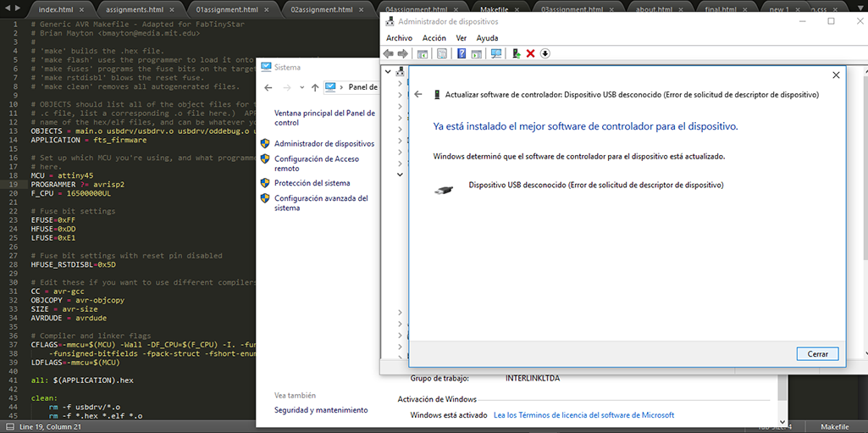Click Line 19, Column 21 status text

point(50,427)
